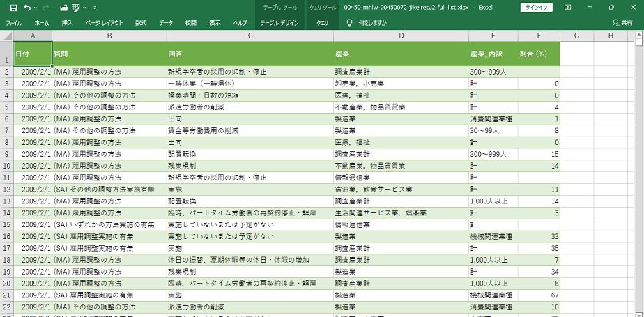Click the open folder icon in quick access toolbar
Screen dimensions: 644x317
[63, 8]
